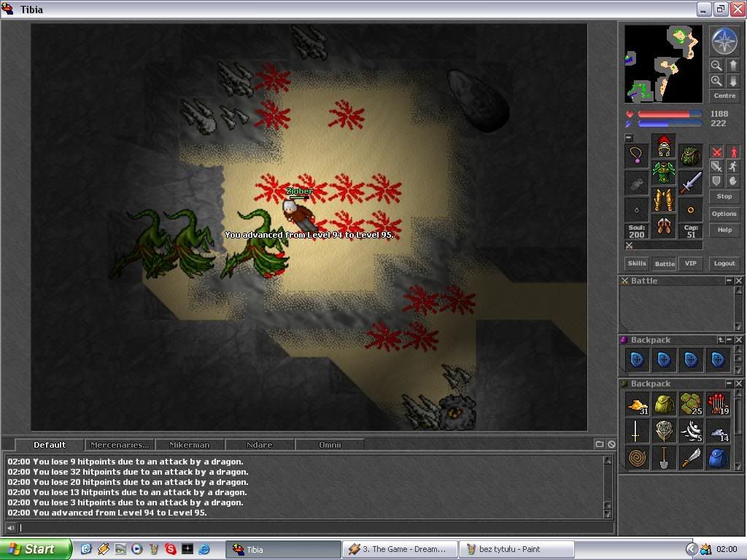Select the stack of 5 white items
The image size is (747, 560).
click(692, 432)
